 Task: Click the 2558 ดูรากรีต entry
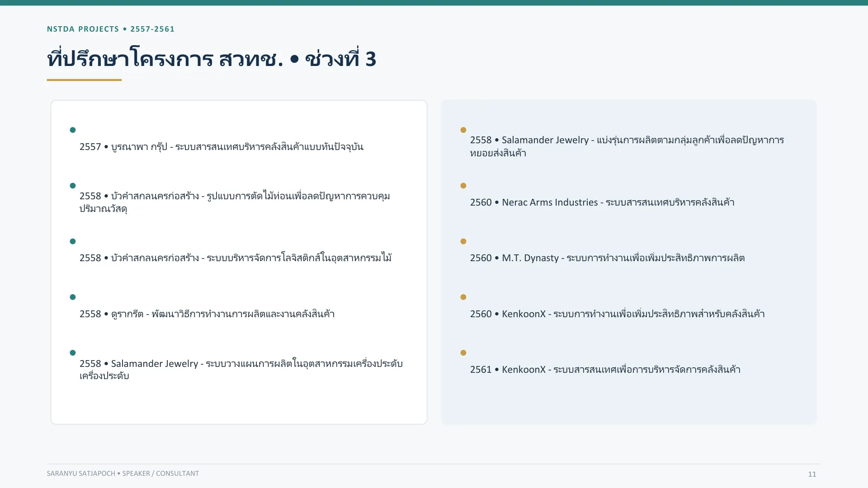[207, 314]
